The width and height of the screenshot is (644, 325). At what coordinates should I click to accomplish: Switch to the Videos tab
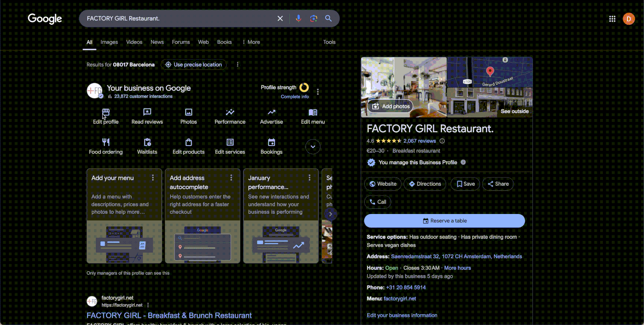[x=134, y=42]
